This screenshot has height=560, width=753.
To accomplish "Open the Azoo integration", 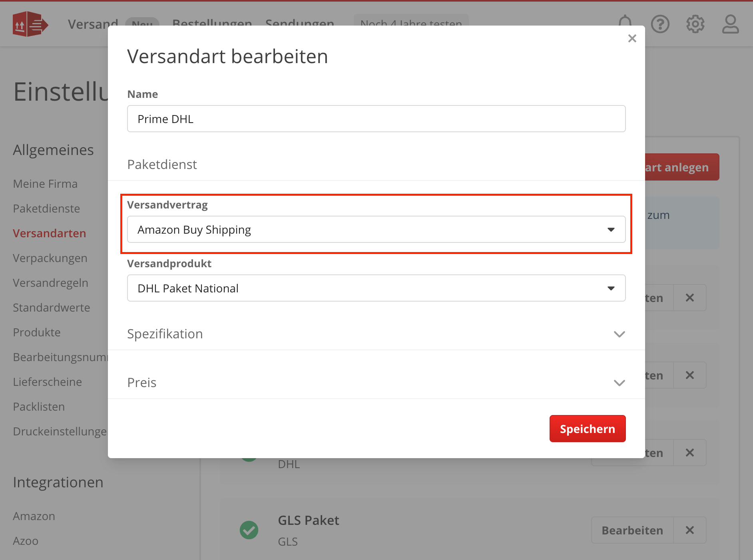I will [x=26, y=541].
